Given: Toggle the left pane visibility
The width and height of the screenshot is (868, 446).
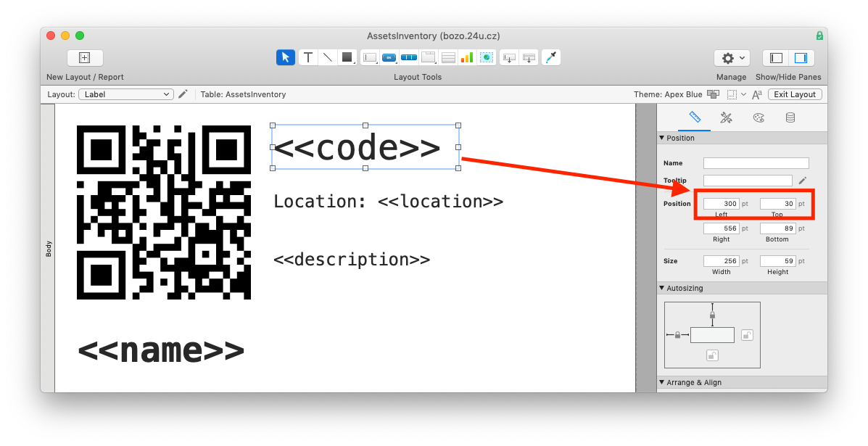Looking at the screenshot, I should [776, 57].
